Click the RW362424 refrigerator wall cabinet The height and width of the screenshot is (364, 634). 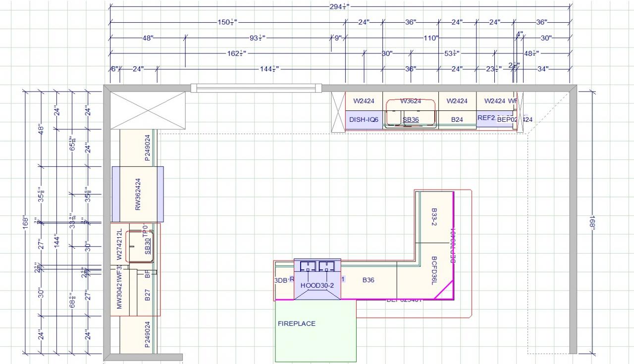138,194
